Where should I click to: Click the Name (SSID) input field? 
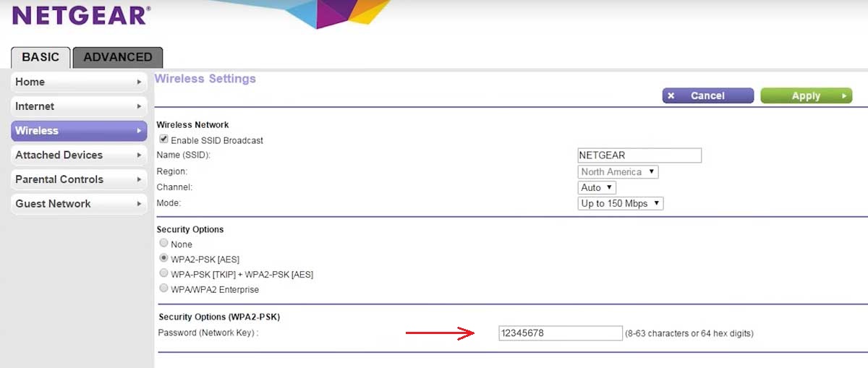(639, 155)
